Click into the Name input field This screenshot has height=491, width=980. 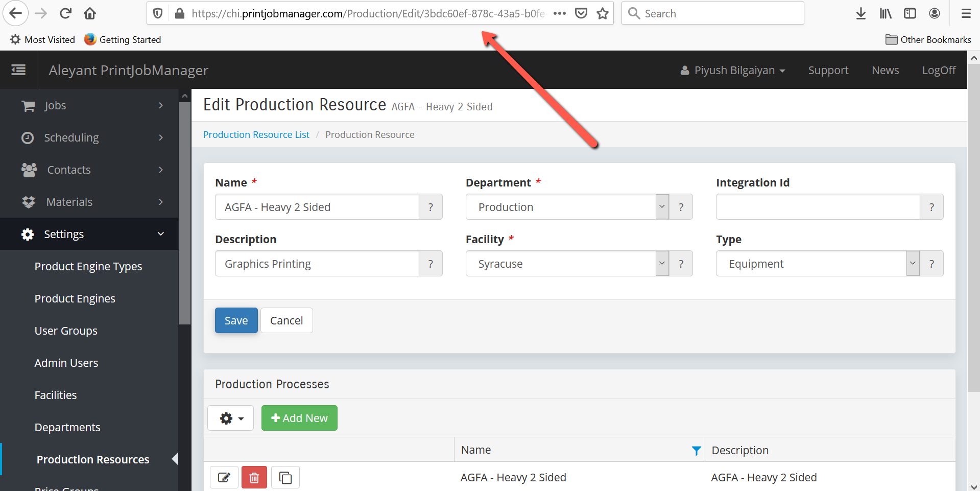click(317, 207)
